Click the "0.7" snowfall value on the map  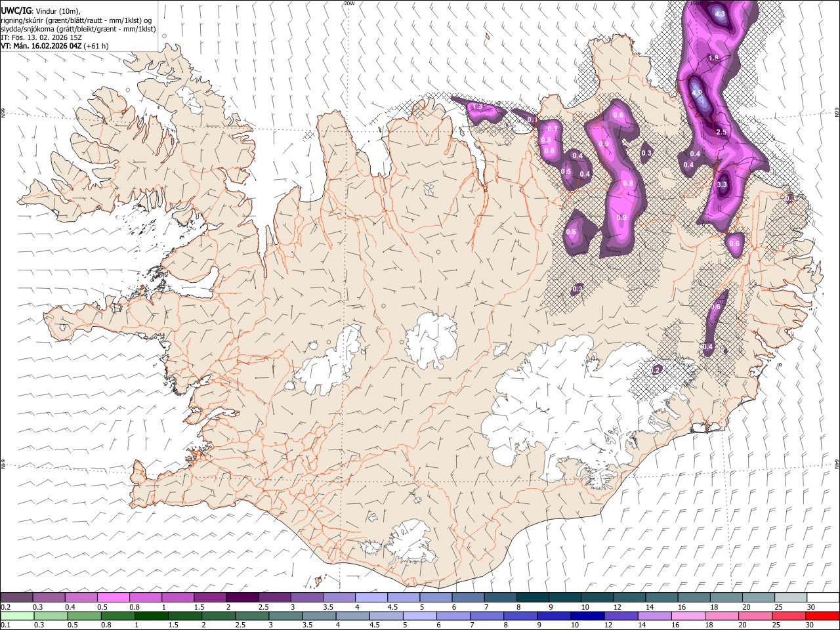(x=553, y=129)
